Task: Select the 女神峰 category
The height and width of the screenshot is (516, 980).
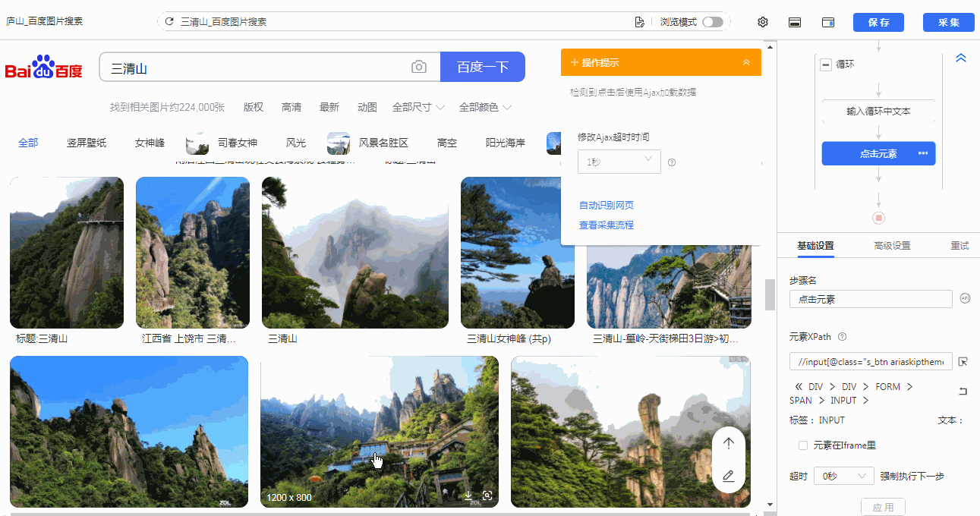Action: pyautogui.click(x=150, y=143)
